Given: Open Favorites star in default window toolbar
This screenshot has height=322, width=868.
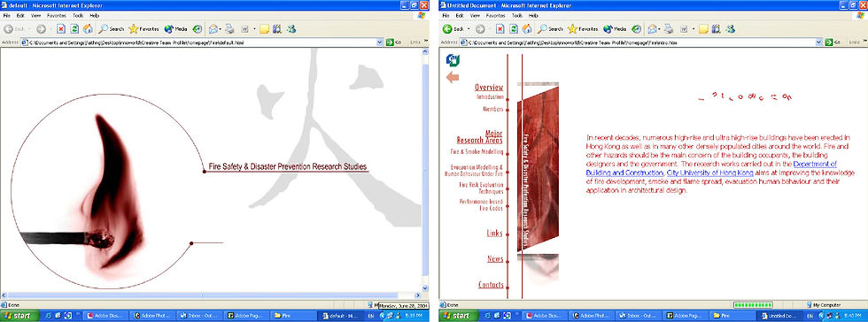Looking at the screenshot, I should (x=143, y=29).
